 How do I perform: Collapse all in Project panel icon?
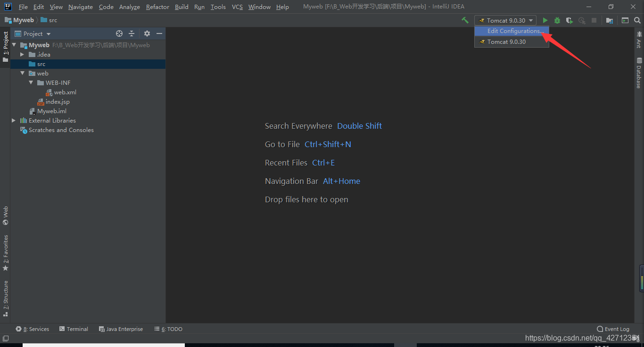coord(132,33)
